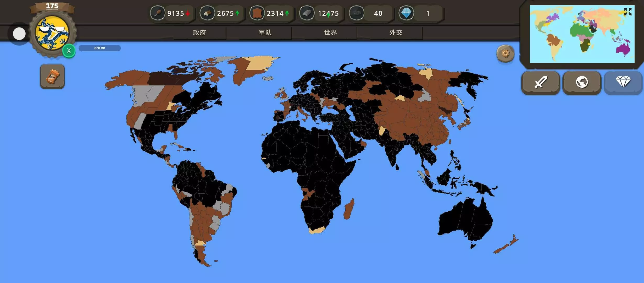Image resolution: width=644 pixels, height=283 pixels.
Task: Expand the minimap with fullscreen arrows
Action: 628,12
